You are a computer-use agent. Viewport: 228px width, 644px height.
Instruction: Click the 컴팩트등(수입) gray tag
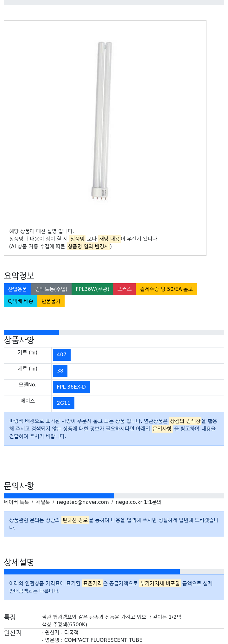(x=51, y=289)
